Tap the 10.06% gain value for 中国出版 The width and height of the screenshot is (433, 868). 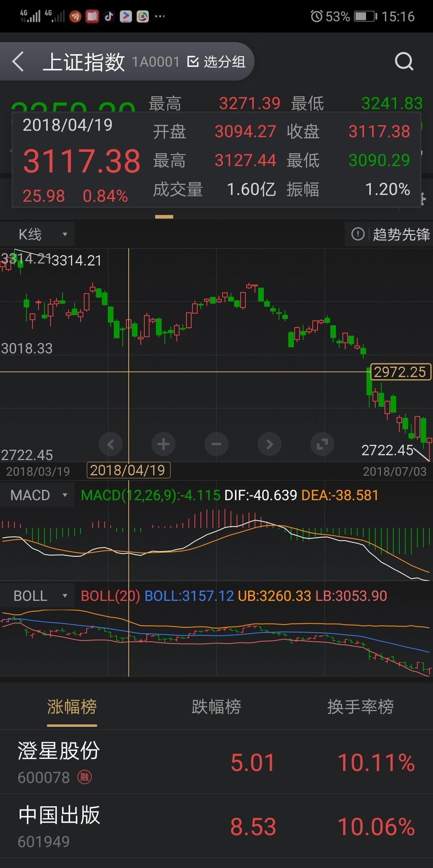pos(376,827)
